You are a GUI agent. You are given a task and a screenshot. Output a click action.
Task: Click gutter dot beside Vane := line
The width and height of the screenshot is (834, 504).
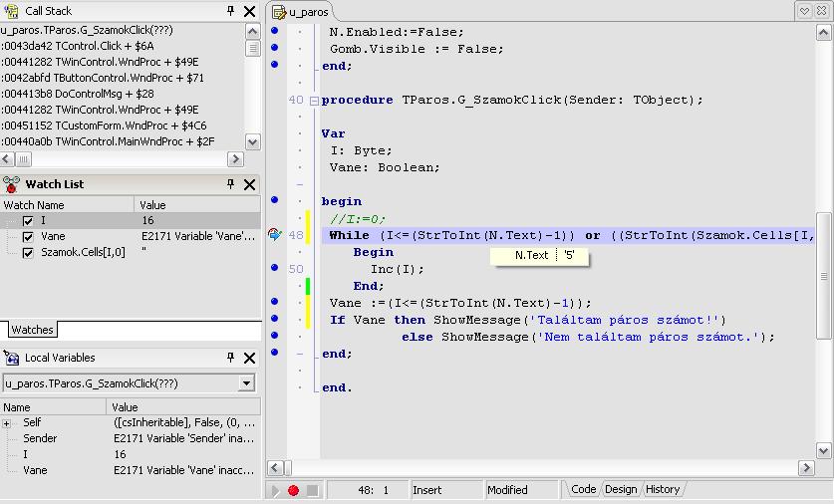coord(274,302)
